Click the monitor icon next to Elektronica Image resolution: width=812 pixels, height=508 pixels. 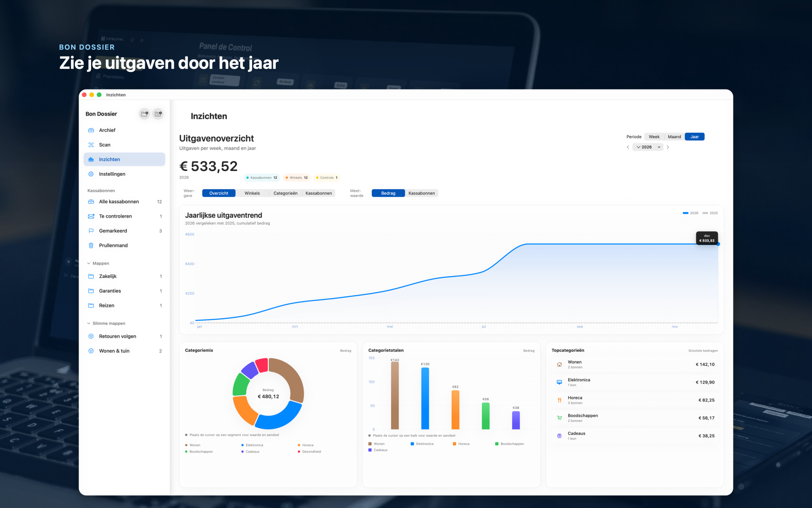click(x=559, y=382)
